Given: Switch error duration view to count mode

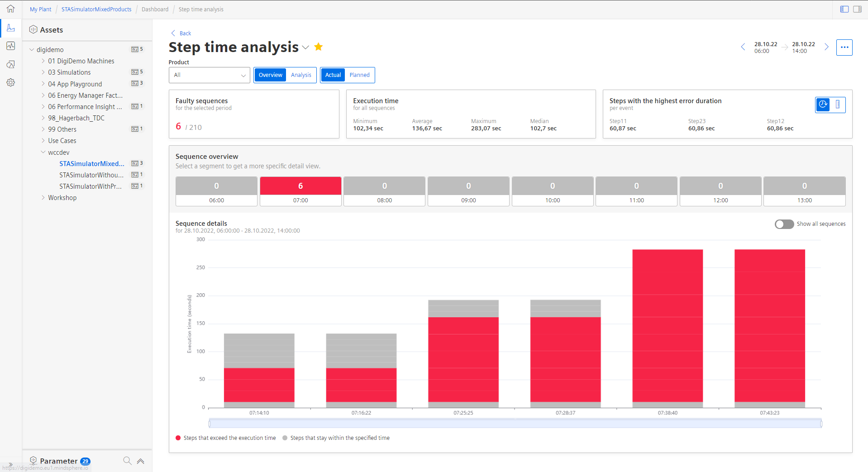Looking at the screenshot, I should (838, 105).
